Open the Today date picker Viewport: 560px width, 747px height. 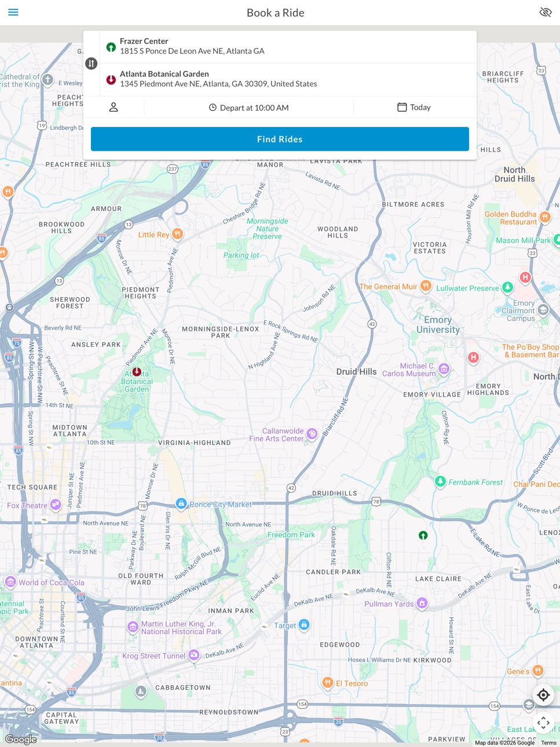[x=414, y=107]
